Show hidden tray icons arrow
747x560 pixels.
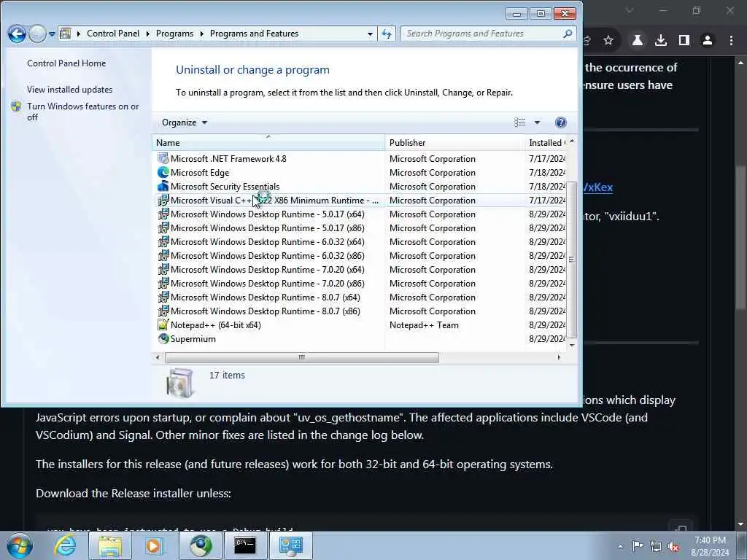pos(620,546)
